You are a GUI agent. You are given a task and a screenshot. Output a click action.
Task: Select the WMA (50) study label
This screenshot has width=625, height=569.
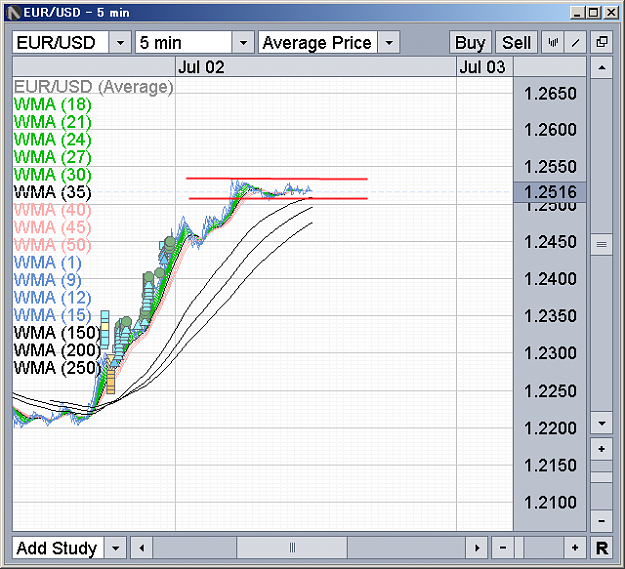click(53, 245)
